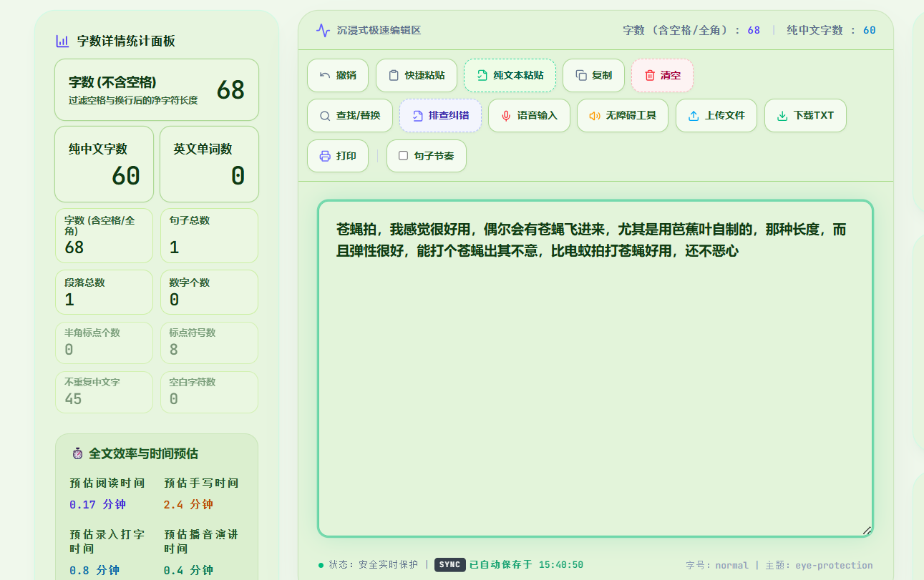
Task: Click the 字号: normal status entry
Action: pos(717,565)
